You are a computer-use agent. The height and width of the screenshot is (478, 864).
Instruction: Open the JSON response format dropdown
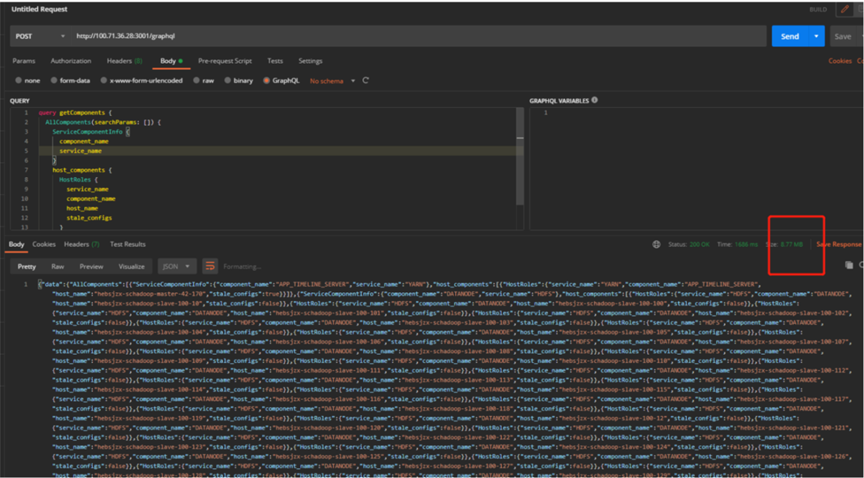[x=177, y=266]
